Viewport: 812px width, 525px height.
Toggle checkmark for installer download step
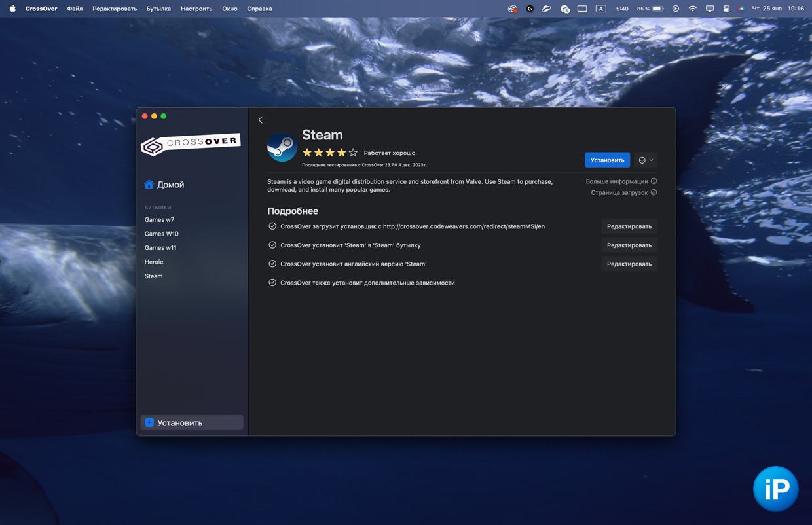point(272,226)
